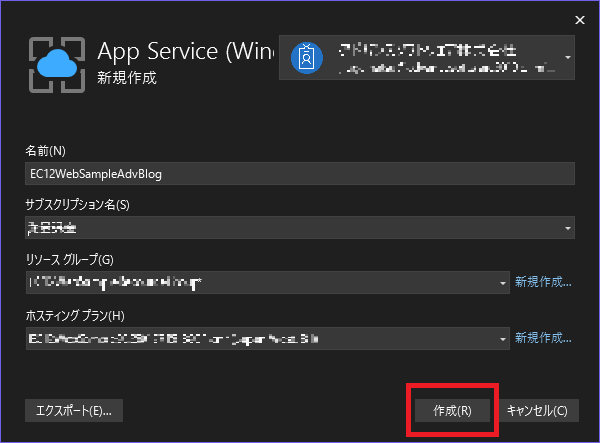Viewport: 600px width, 443px height.
Task: Click the App Service cloud icon
Action: (x=57, y=65)
